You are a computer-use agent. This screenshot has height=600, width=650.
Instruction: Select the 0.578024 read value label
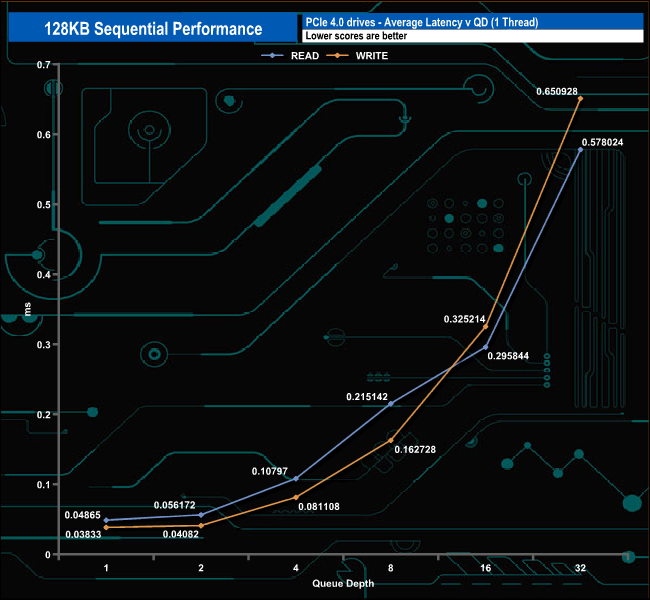(x=602, y=142)
